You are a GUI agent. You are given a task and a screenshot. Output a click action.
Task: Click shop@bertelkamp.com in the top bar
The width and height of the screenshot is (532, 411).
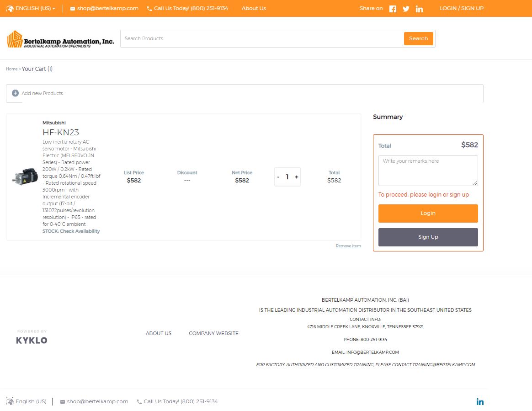click(107, 9)
